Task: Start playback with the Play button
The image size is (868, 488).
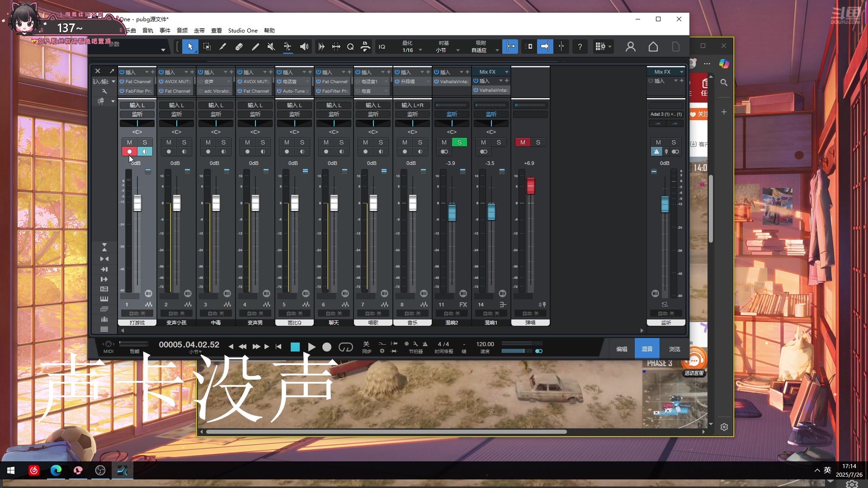Action: [x=311, y=347]
